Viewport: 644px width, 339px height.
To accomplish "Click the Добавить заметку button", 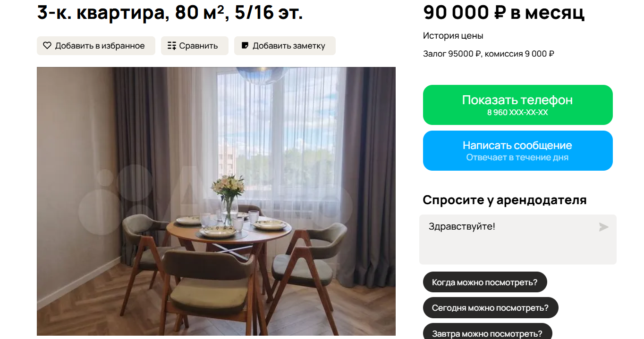I will coord(285,46).
